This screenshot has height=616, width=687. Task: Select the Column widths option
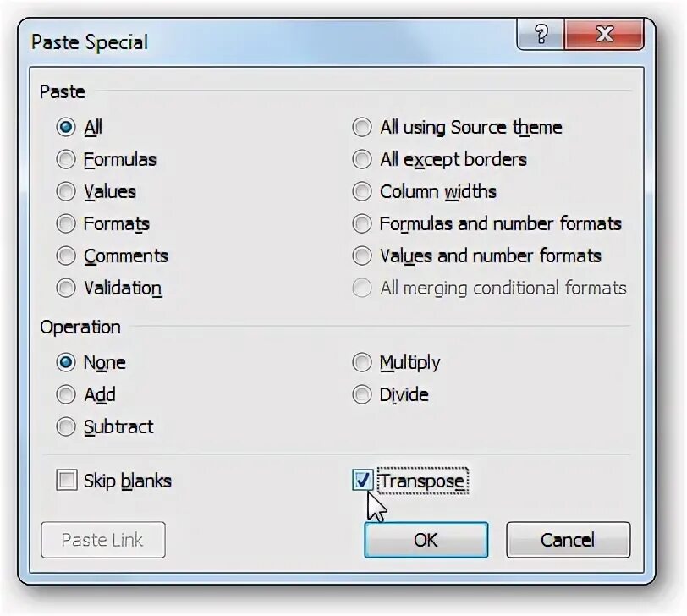(x=362, y=191)
